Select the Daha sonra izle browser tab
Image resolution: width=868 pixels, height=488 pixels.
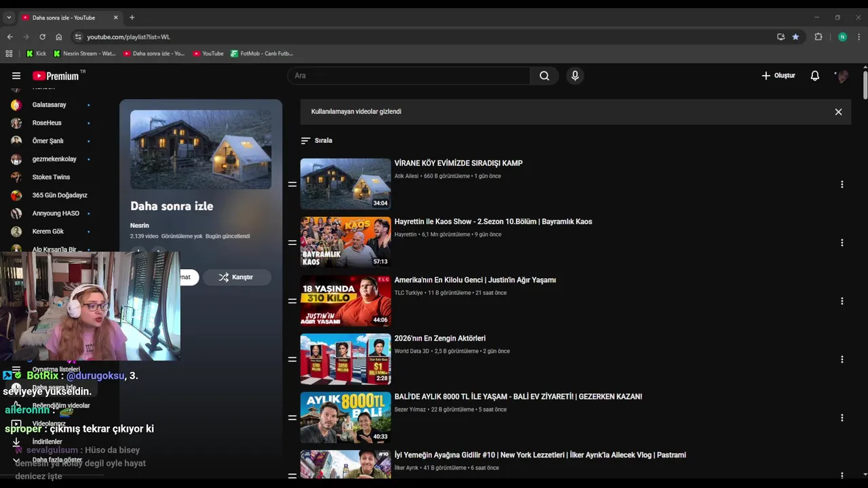tap(64, 18)
